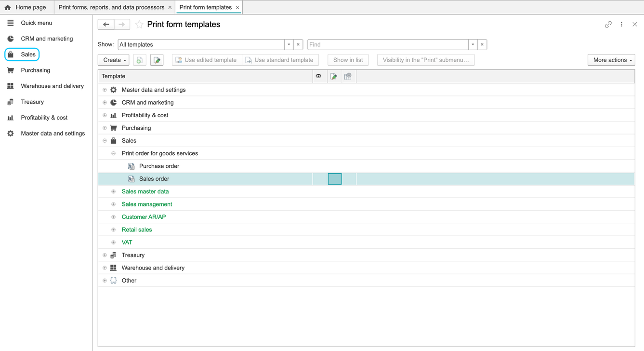Image resolution: width=644 pixels, height=351 pixels.
Task: Clear the Show filter value
Action: point(298,44)
